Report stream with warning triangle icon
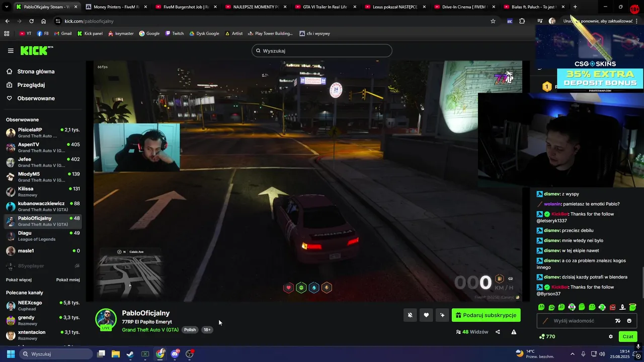This screenshot has width=644, height=362. [514, 332]
